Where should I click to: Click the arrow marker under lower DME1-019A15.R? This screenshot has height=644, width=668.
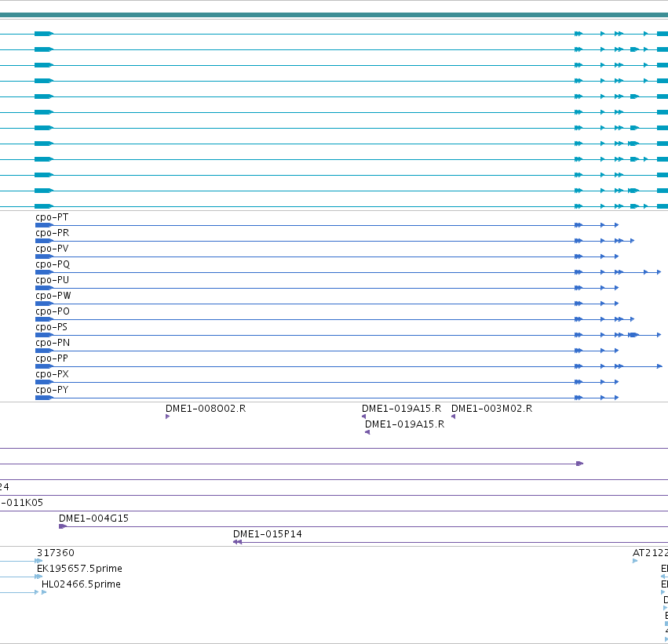coord(367,432)
